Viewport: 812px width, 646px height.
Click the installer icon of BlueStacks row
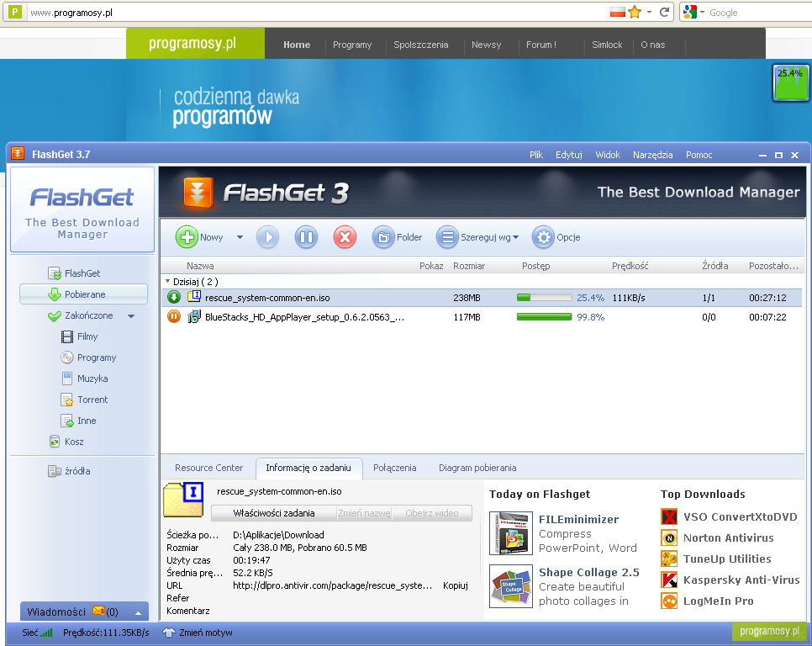pyautogui.click(x=193, y=316)
